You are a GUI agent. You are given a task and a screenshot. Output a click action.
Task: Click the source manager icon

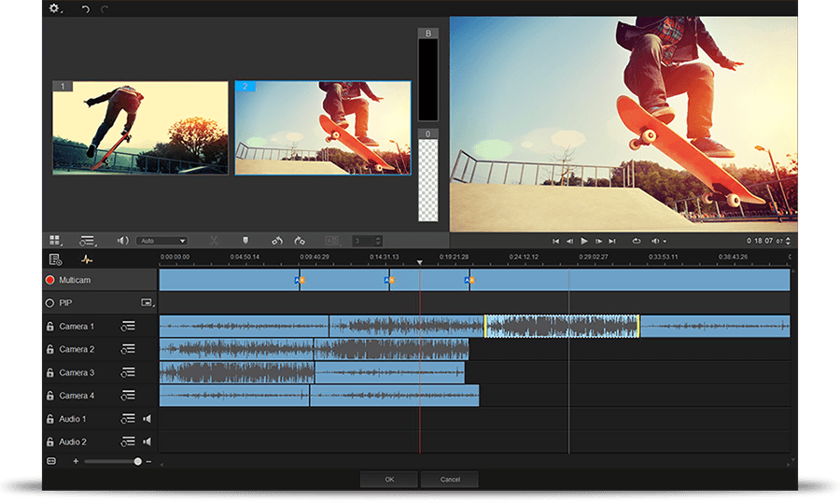tap(55, 259)
